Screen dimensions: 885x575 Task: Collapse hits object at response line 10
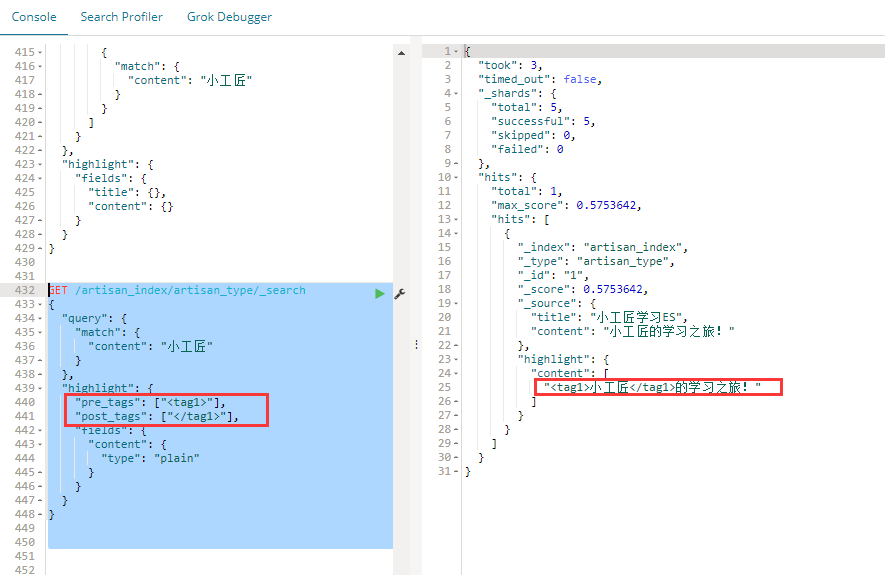coord(456,178)
